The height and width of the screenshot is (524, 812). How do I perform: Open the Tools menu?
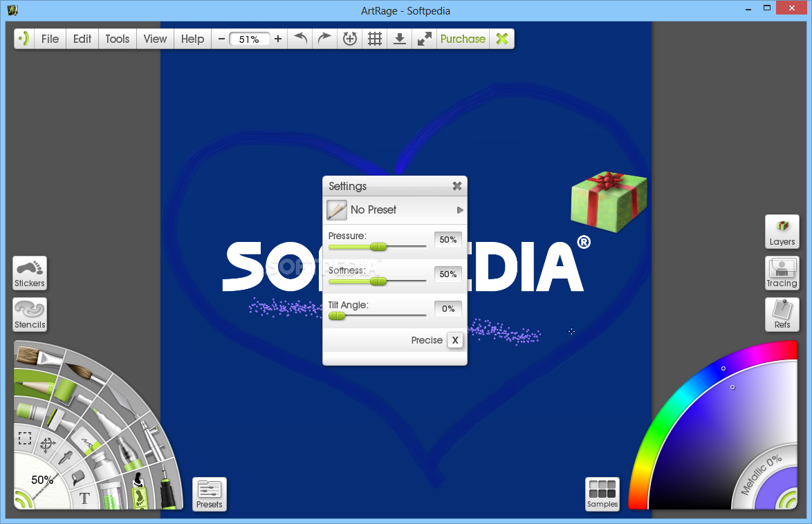[x=118, y=39]
